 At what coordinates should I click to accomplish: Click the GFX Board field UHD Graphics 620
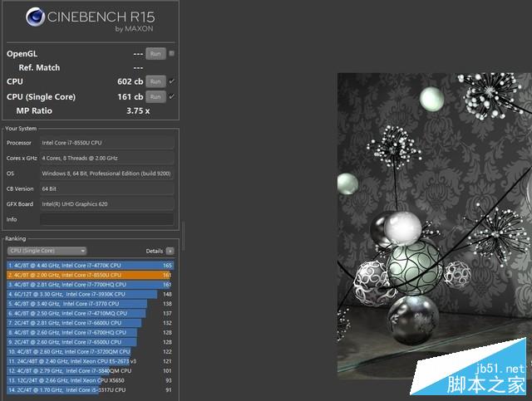[107, 204]
